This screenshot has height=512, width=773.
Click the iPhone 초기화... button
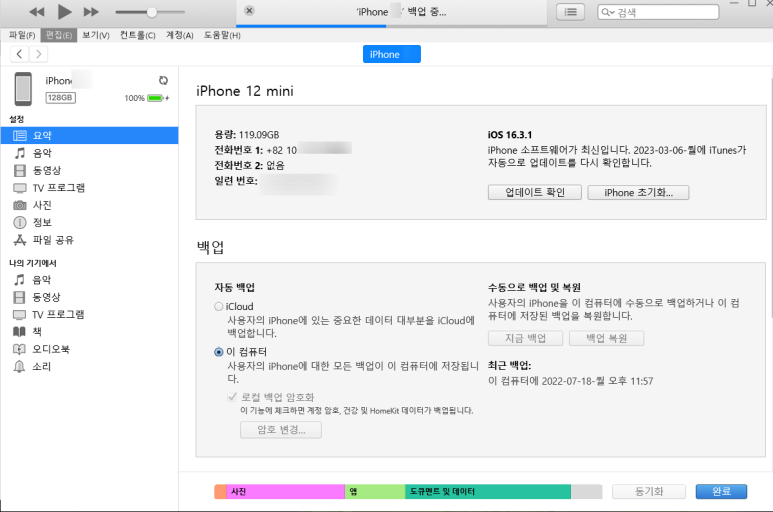[x=638, y=192]
